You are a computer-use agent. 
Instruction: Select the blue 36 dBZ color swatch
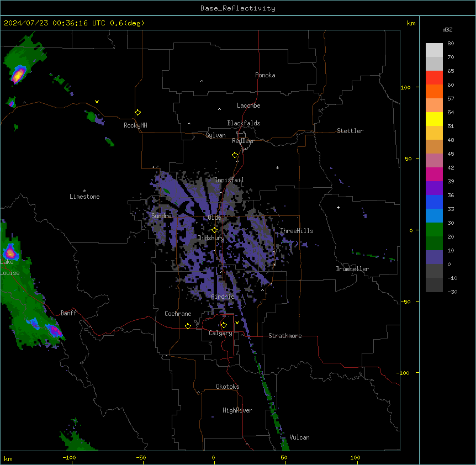(434, 202)
